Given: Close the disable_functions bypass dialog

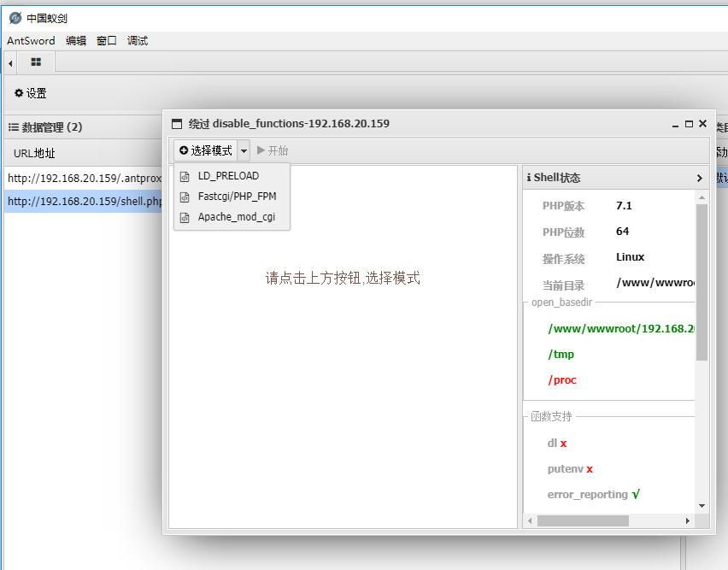Looking at the screenshot, I should (703, 123).
